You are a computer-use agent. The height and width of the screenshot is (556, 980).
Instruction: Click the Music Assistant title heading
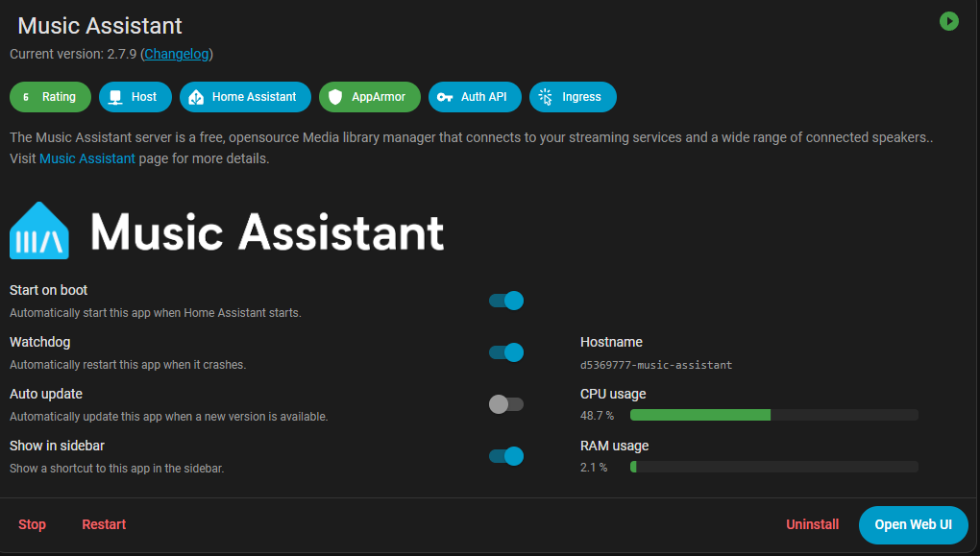[100, 26]
